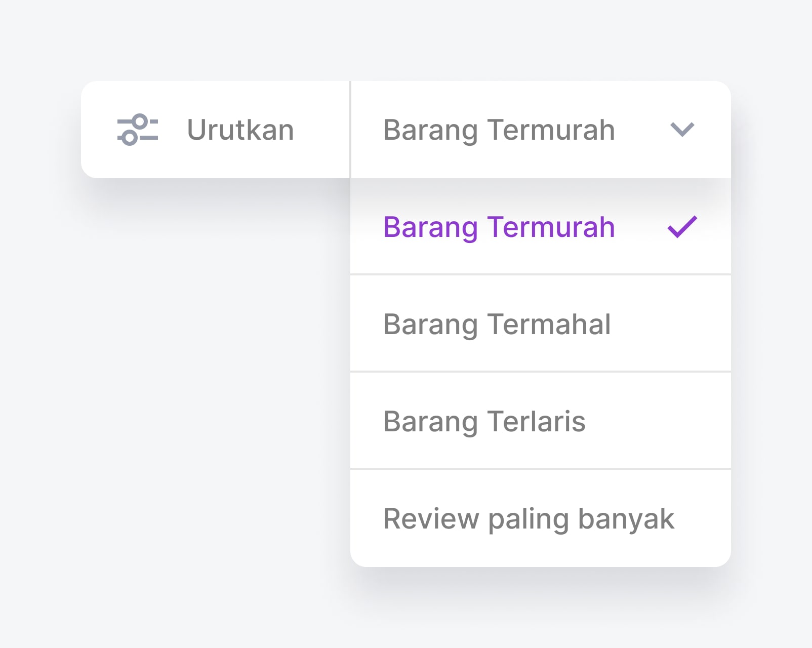Click the sort sliders icon beside Urutkan
Screen dimensions: 812x648
point(138,130)
